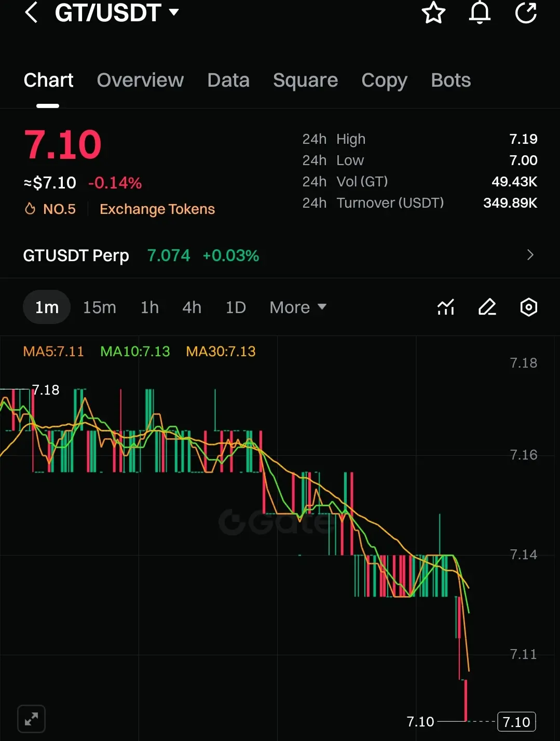Image resolution: width=560 pixels, height=741 pixels.
Task: Select the 1m timeframe
Action: [47, 307]
